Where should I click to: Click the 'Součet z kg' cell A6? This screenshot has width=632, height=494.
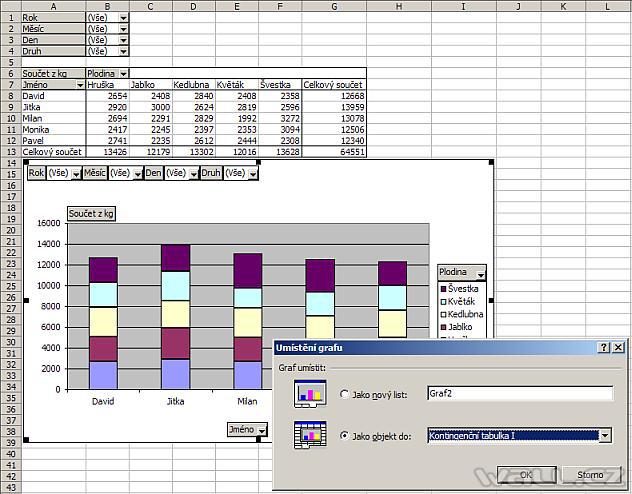pos(54,74)
